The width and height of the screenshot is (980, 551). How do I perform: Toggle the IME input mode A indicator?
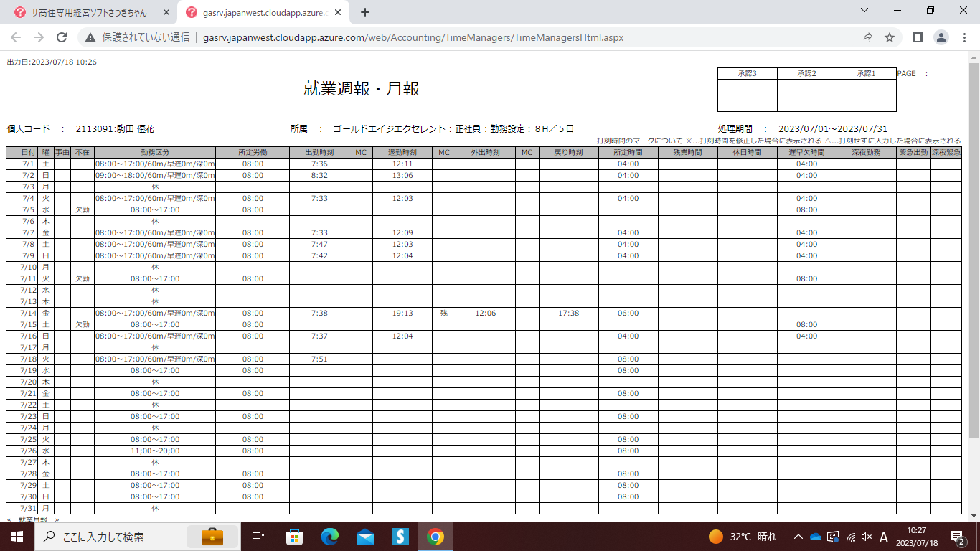click(883, 537)
